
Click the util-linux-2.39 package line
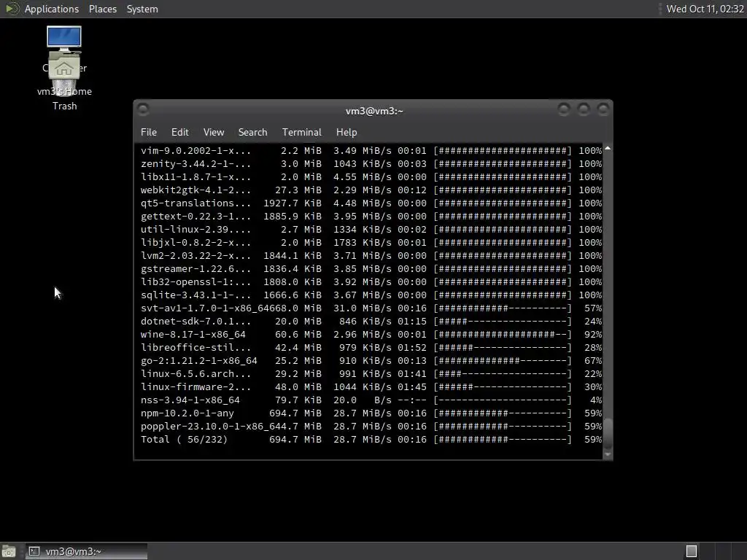pyautogui.click(x=371, y=229)
